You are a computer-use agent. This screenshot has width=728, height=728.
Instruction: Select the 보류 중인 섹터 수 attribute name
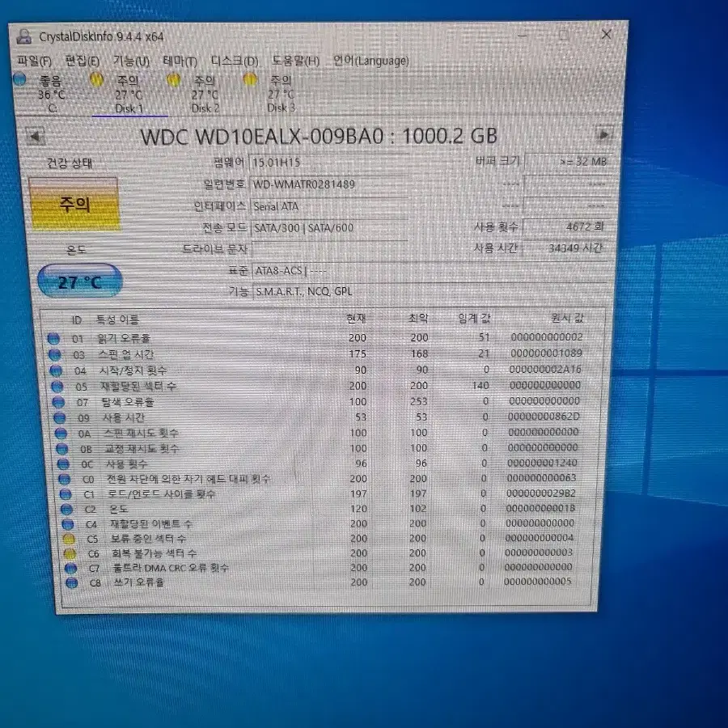click(148, 539)
